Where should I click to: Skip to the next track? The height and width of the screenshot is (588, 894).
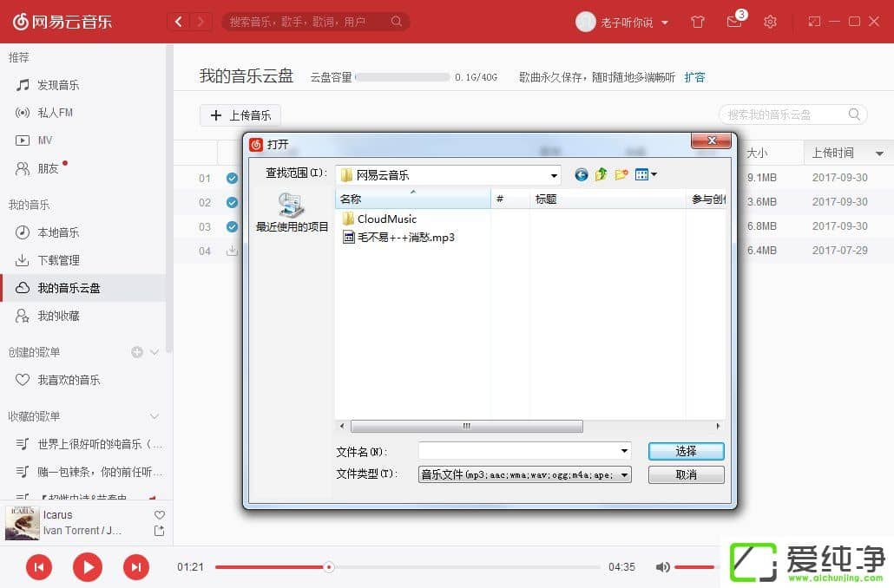(135, 567)
